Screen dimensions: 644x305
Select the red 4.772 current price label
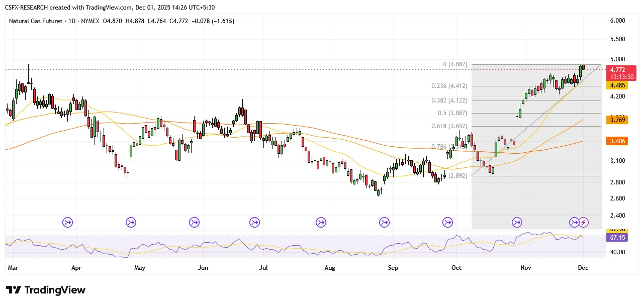[622, 69]
